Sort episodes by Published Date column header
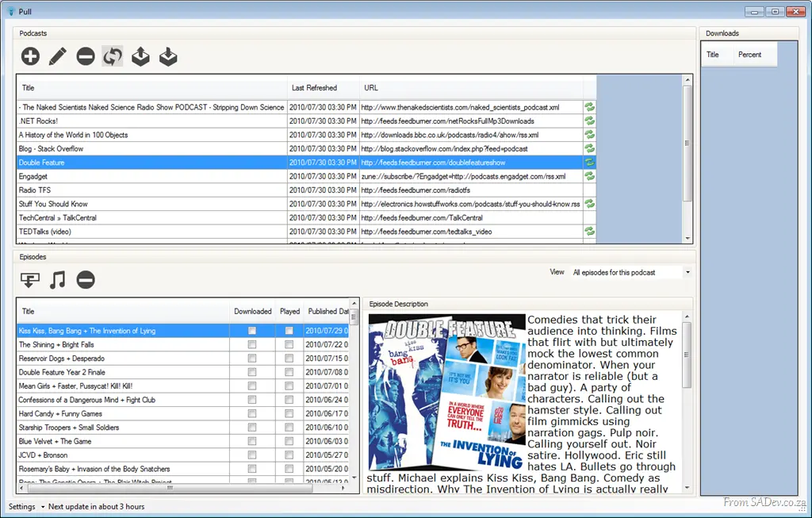This screenshot has height=518, width=812. click(326, 311)
